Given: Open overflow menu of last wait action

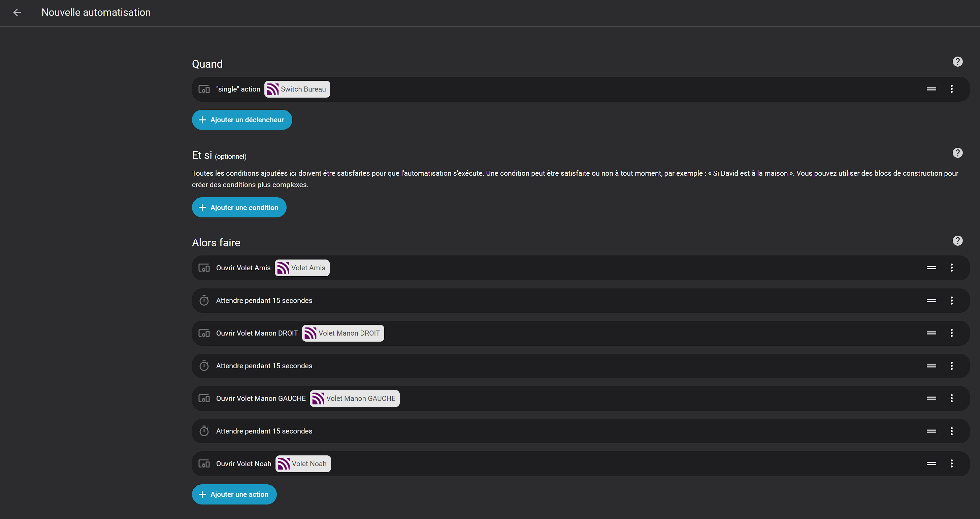Looking at the screenshot, I should point(951,431).
